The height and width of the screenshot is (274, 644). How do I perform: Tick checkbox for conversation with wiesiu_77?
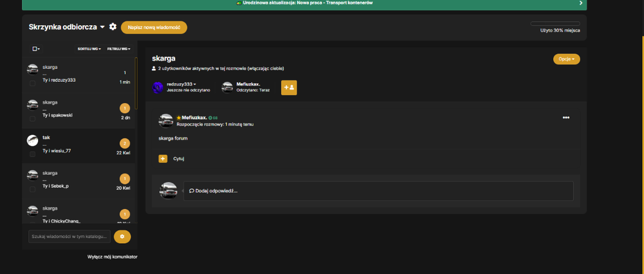[x=32, y=154]
